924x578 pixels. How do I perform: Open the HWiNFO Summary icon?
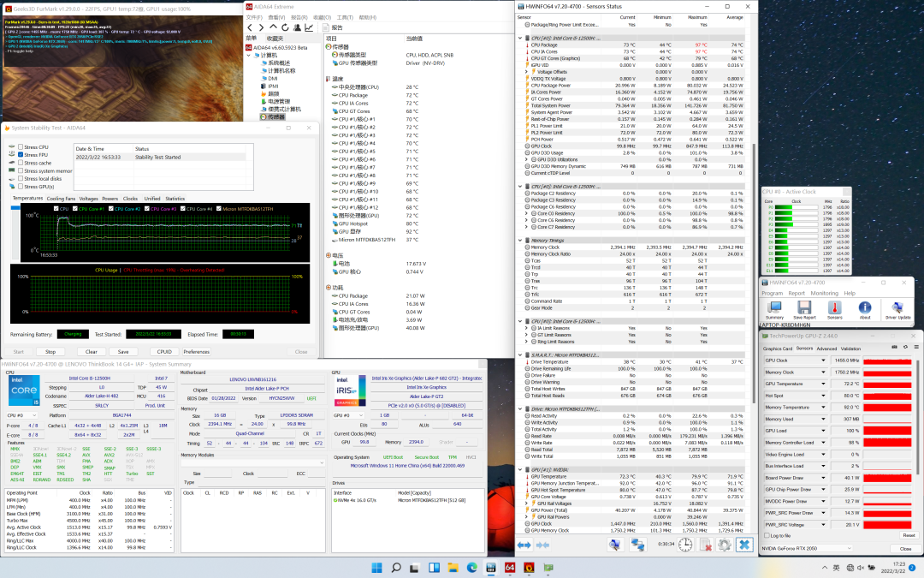pyautogui.click(x=774, y=308)
